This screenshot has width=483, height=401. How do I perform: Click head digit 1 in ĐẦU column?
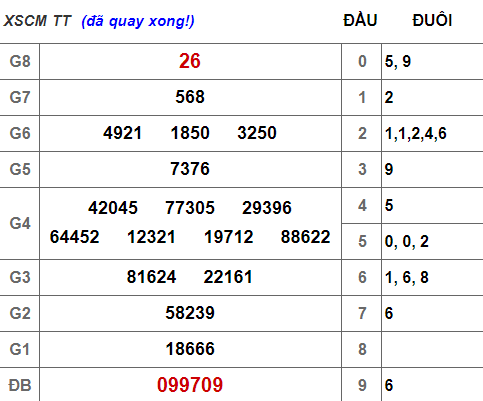tap(362, 97)
